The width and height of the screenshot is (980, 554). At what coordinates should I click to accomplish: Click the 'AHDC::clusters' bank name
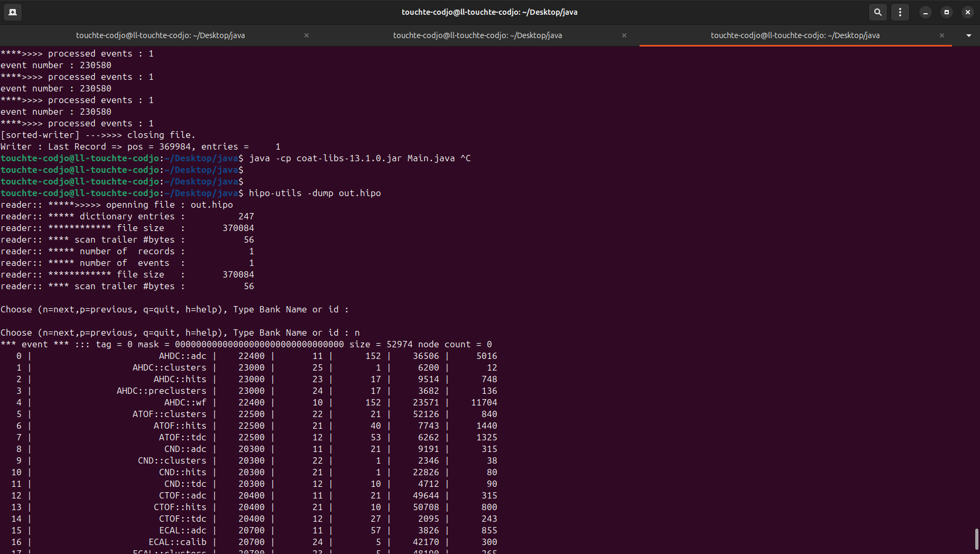click(170, 367)
